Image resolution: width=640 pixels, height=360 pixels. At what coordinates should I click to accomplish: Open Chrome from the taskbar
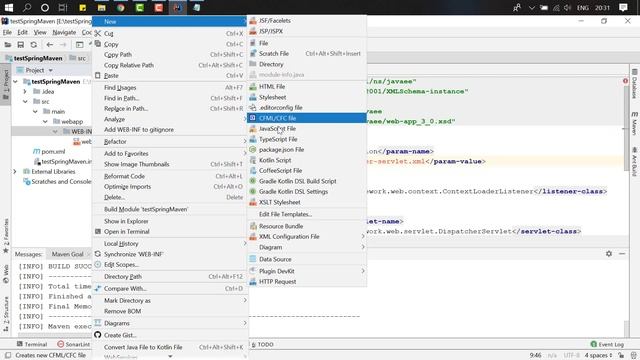(120, 7)
